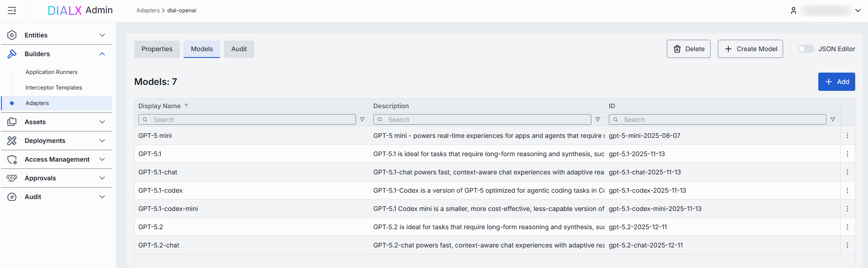Switch to the Audit tab

(239, 49)
